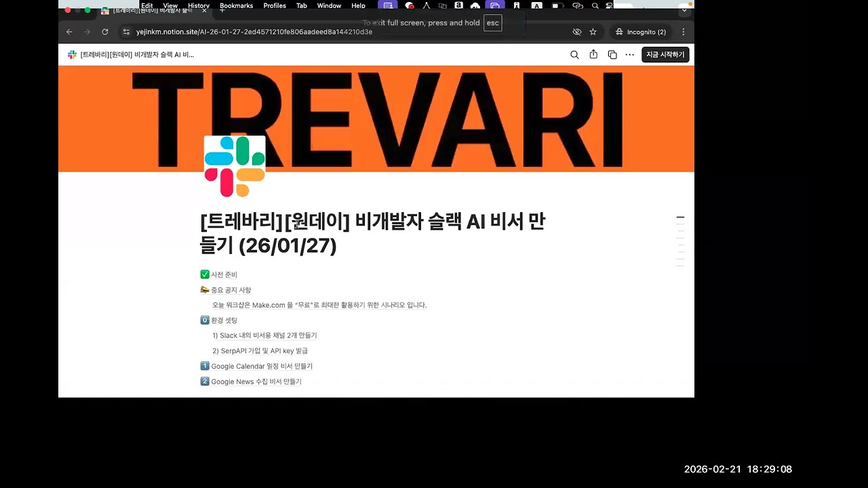
Task: Click the page breadcrumb title text
Action: pyautogui.click(x=137, y=55)
